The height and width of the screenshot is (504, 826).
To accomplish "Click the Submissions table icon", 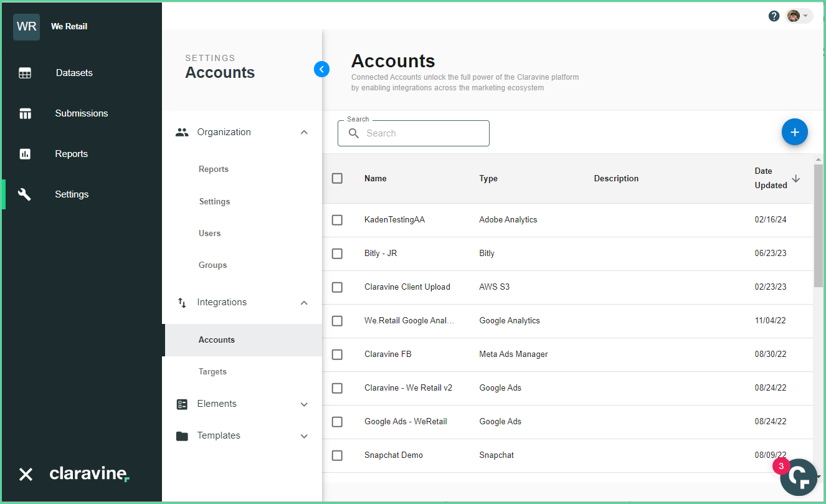I will 25,113.
